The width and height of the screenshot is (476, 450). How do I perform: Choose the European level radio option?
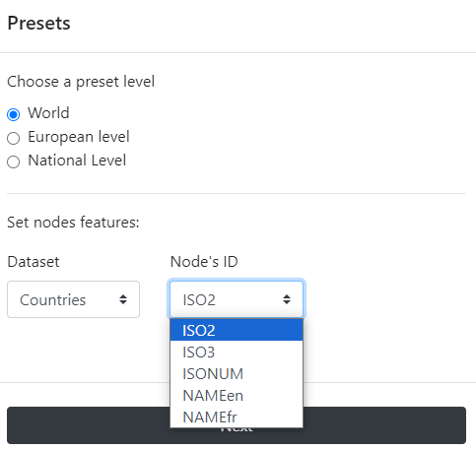click(x=14, y=138)
